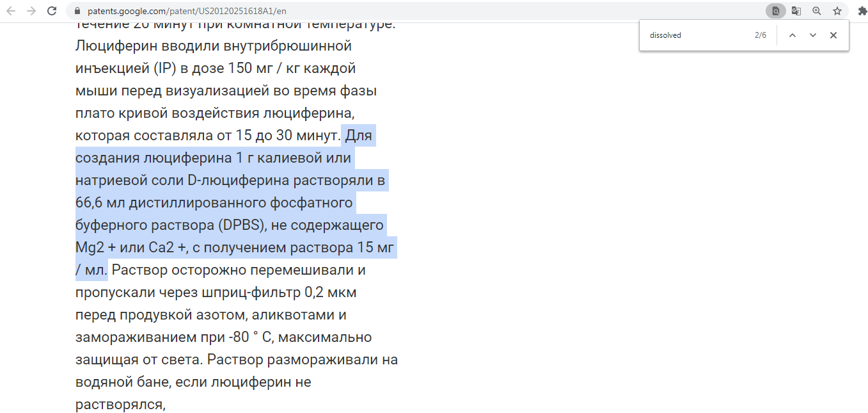
Task: Close the find-in-page bar
Action: (833, 35)
